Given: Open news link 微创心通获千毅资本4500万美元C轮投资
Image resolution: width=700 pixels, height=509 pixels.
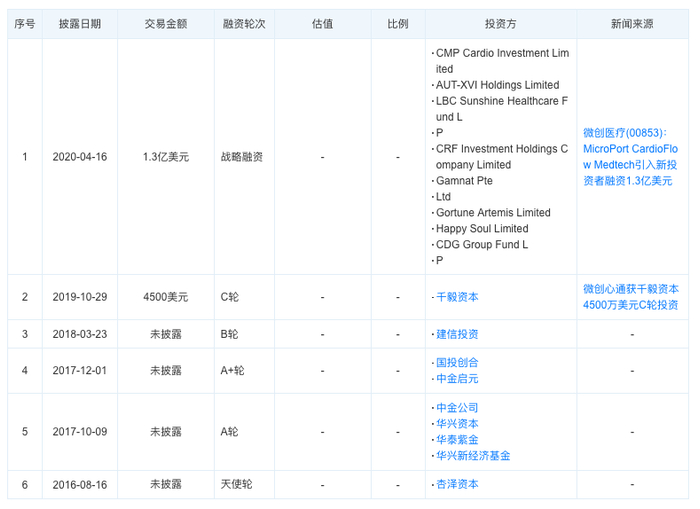Looking at the screenshot, I should 630,297.
